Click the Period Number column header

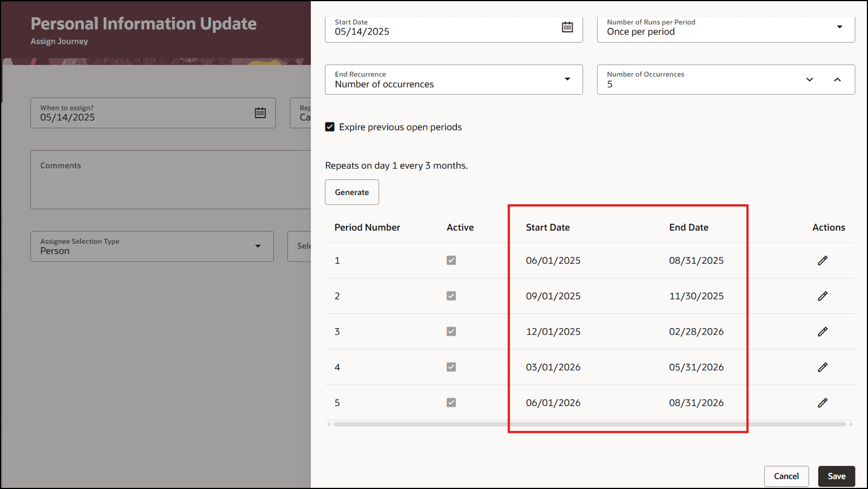pos(367,227)
